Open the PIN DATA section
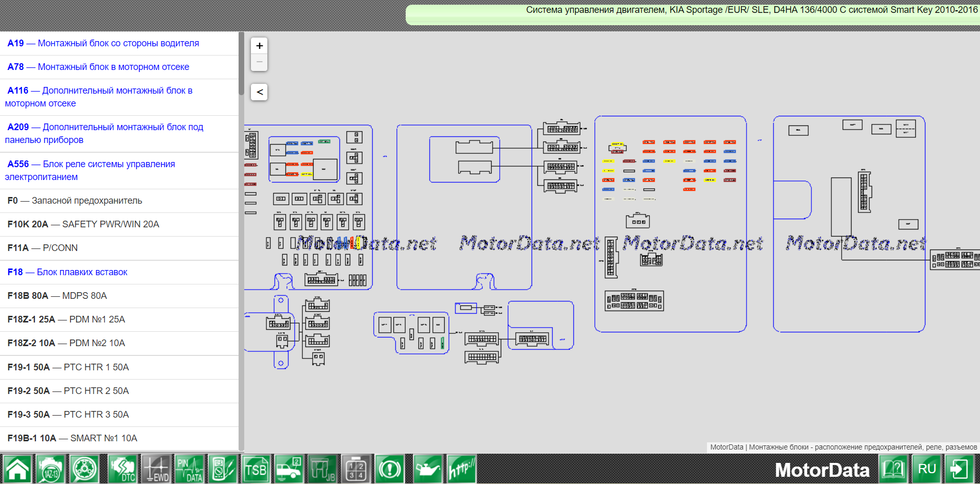The image size is (980, 484). click(x=189, y=469)
